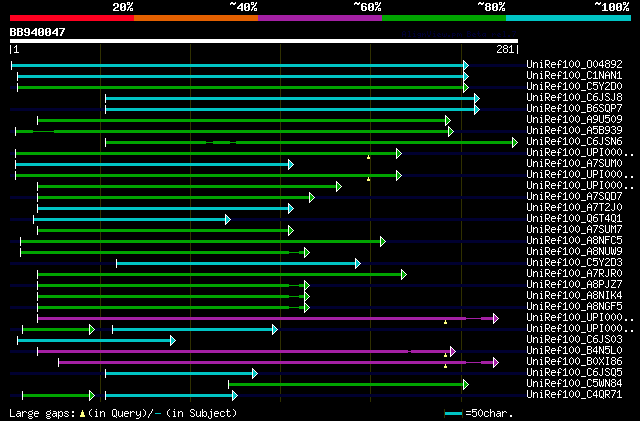Open subject UniRef100_B4N5L0
Image resolution: width=640 pixels, height=421 pixels.
574,350
